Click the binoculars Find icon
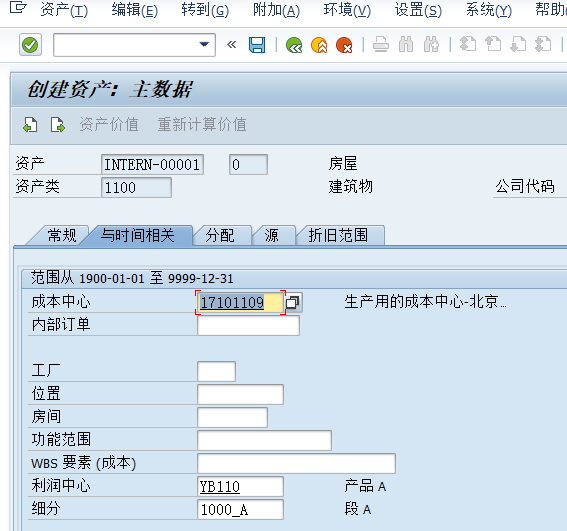The height and width of the screenshot is (531, 567). point(406,45)
